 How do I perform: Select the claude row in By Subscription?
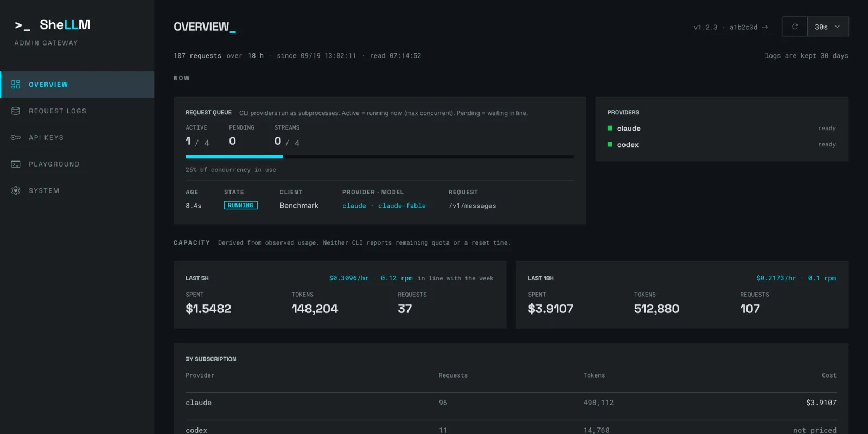pyautogui.click(x=511, y=403)
